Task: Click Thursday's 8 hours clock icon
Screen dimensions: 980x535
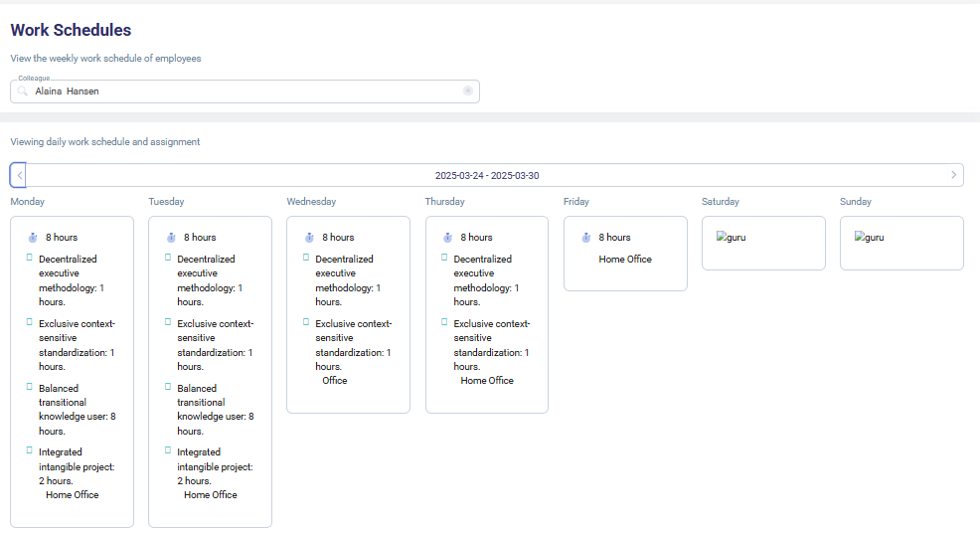Action: [x=447, y=238]
